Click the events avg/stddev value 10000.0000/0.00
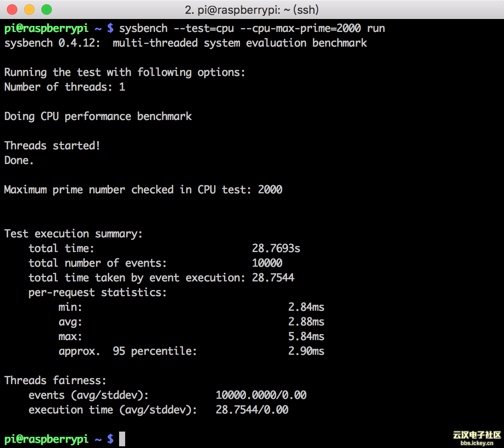 261,395
